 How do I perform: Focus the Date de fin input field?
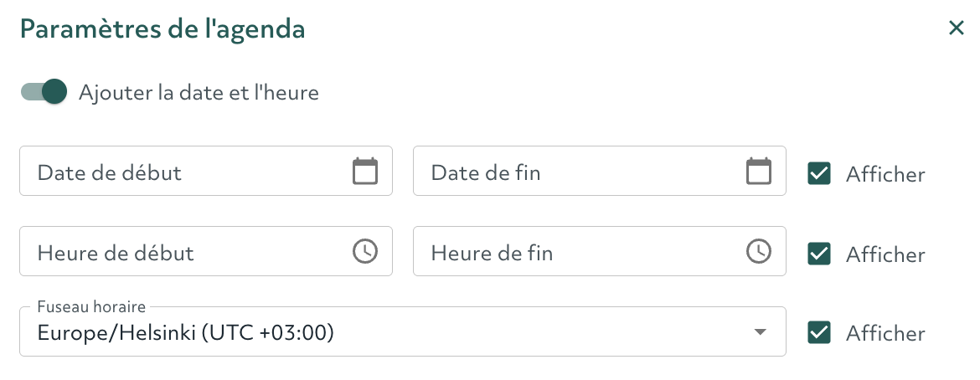click(x=600, y=172)
